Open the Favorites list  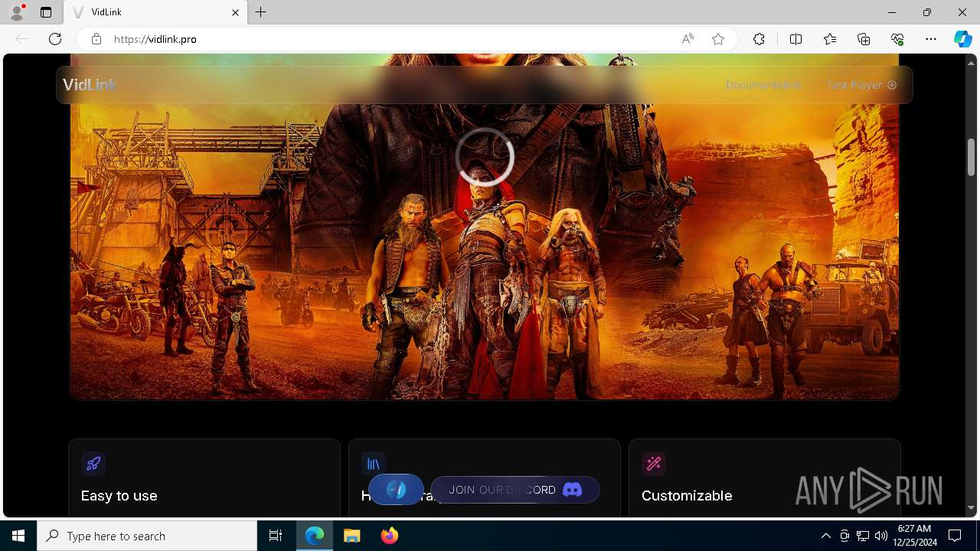coord(830,39)
